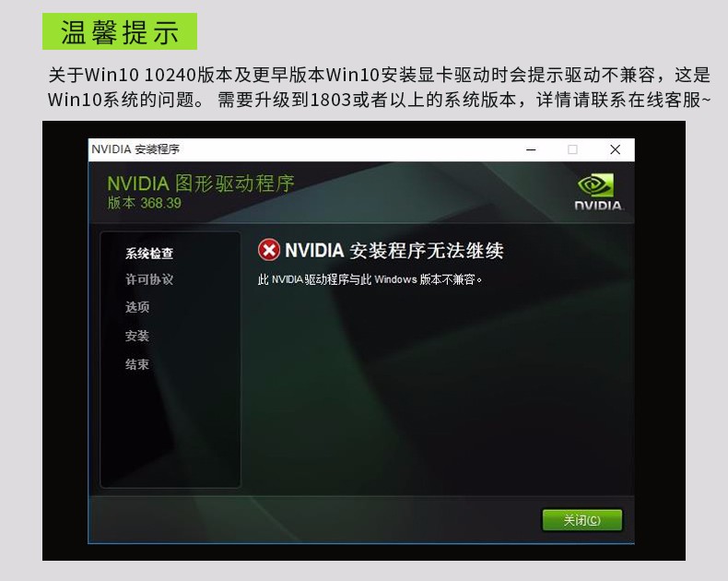Click the NVIDIA eye logo
Image resolution: width=728 pixels, height=581 pixels.
(x=595, y=185)
